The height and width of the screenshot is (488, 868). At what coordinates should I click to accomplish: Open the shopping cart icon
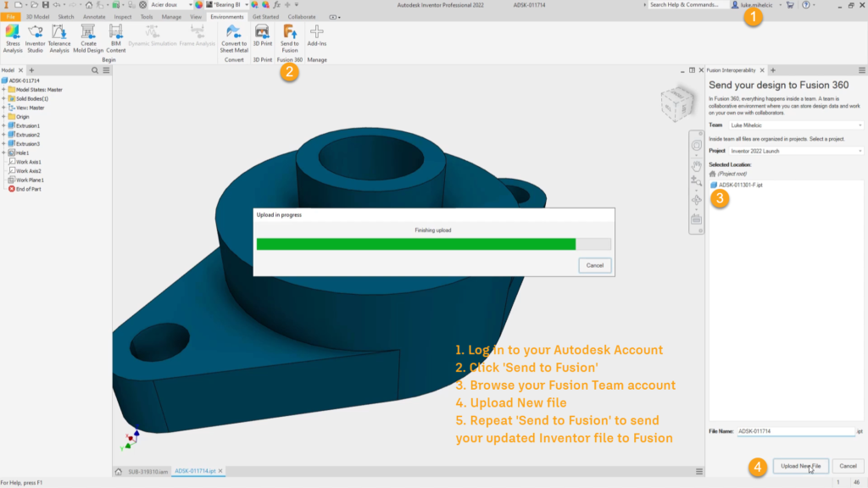(790, 5)
